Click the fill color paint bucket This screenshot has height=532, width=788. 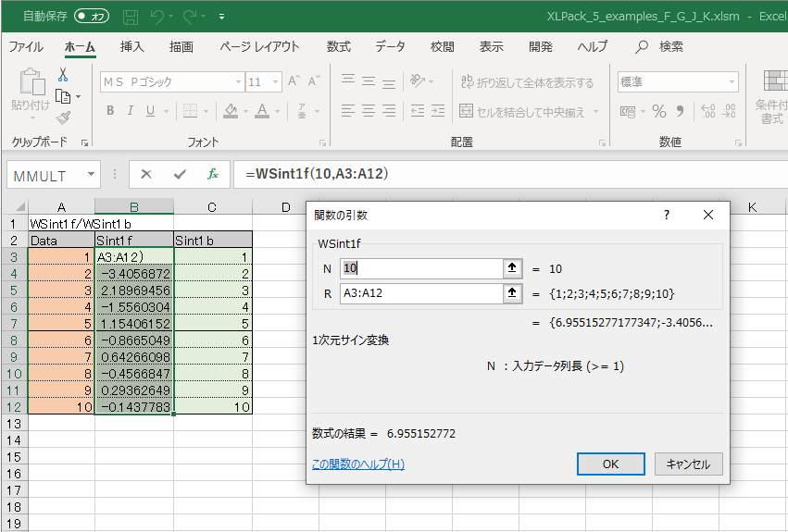click(x=231, y=111)
